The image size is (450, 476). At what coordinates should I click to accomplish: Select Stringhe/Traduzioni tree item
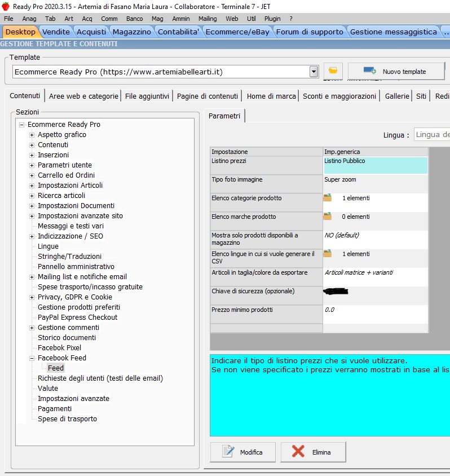point(69,257)
